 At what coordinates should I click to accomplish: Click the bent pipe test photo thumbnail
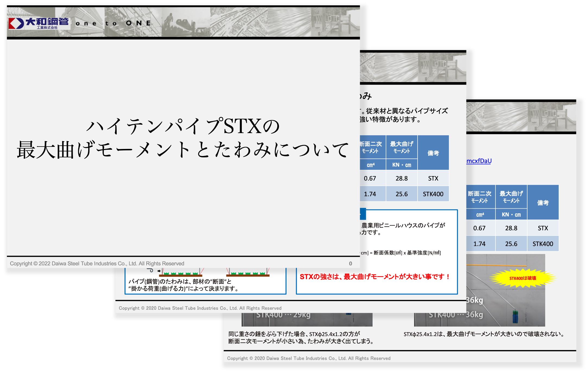[x=506, y=290]
